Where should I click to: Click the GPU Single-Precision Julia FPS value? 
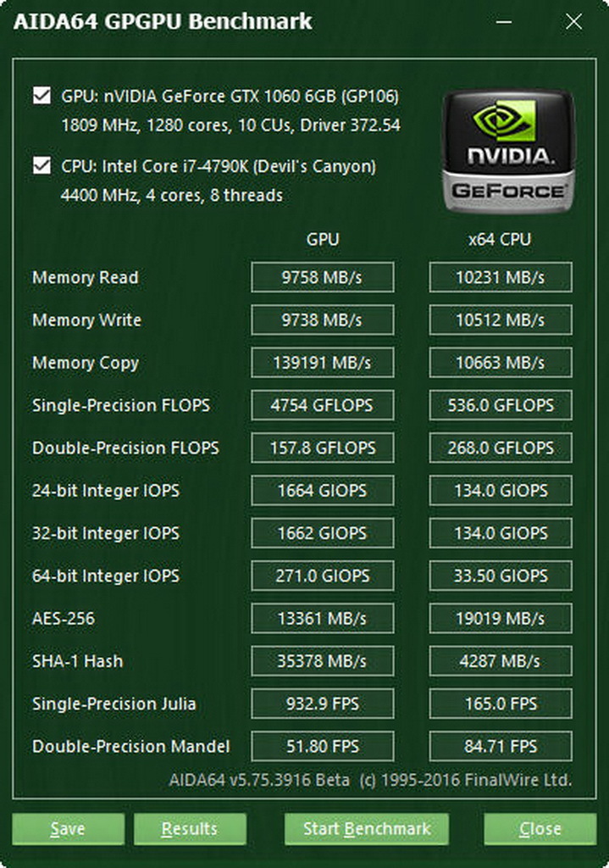tap(322, 704)
